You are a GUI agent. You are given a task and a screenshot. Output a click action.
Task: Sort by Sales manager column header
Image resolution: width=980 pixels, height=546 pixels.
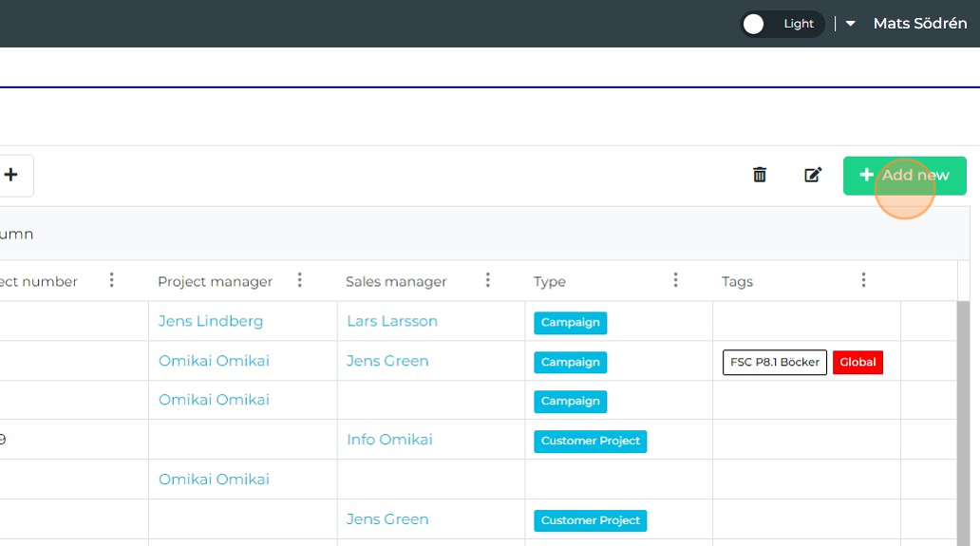(x=396, y=281)
